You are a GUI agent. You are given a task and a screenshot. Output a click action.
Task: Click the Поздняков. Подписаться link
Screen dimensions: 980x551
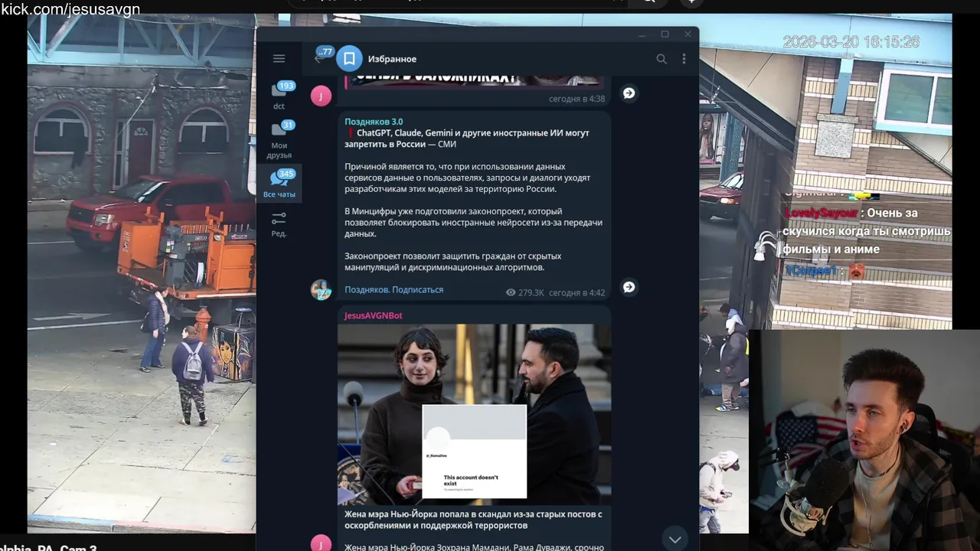coord(394,290)
